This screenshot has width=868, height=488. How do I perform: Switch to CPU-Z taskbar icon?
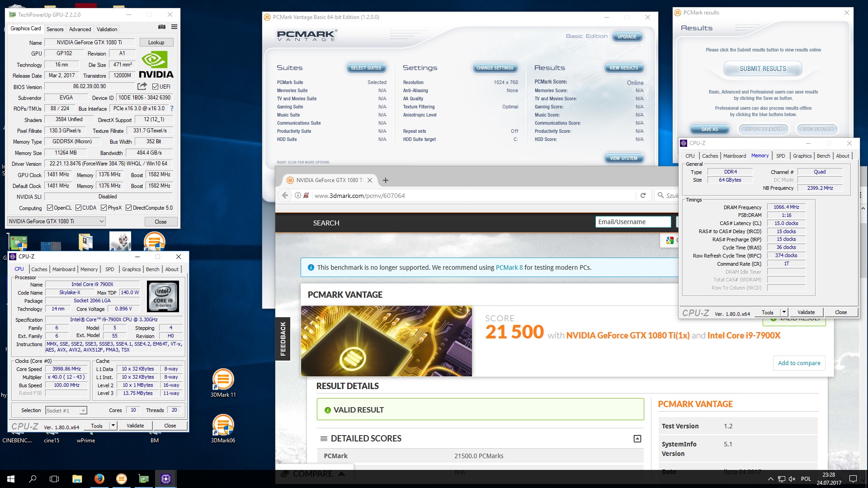(x=166, y=479)
